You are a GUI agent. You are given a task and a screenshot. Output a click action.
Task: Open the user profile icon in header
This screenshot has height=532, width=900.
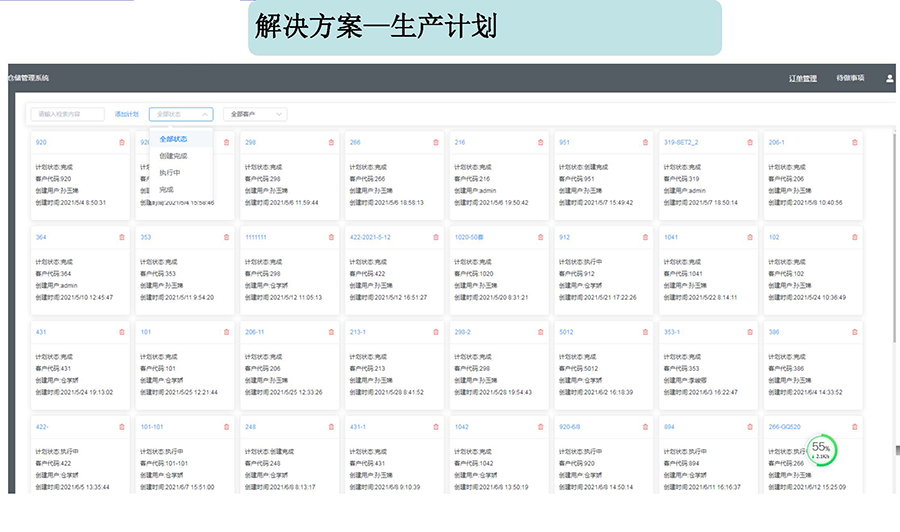[x=889, y=78]
